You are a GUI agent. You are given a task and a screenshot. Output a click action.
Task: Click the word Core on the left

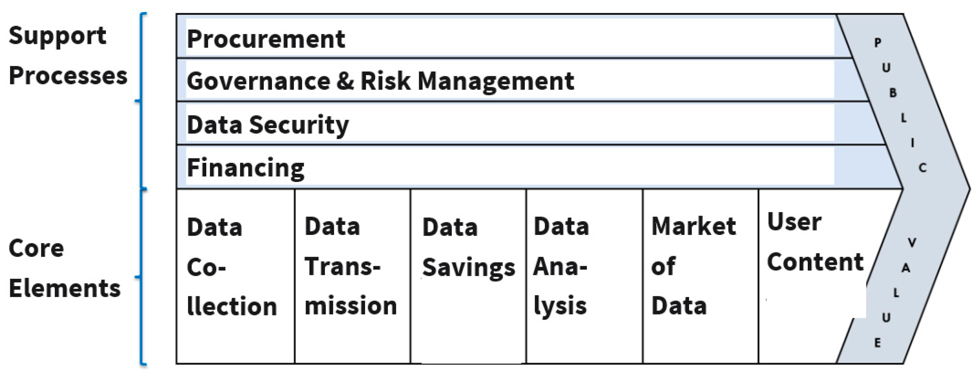(x=36, y=249)
